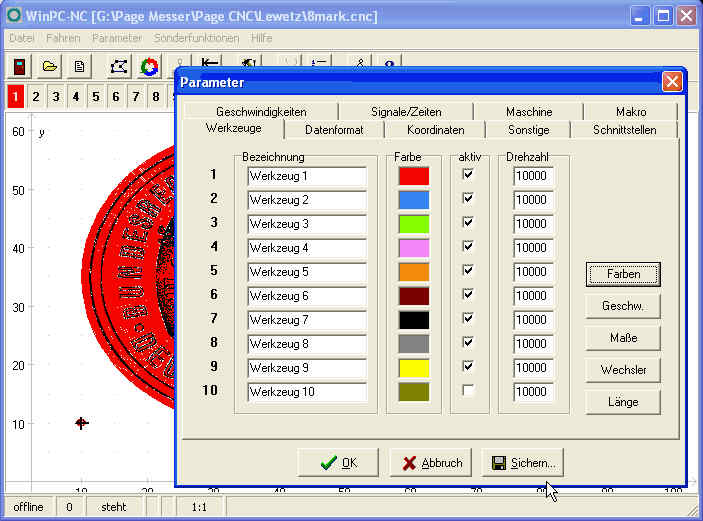The width and height of the screenshot is (703, 521).
Task: Click the blue polygon outline toolbar icon
Action: click(x=119, y=66)
